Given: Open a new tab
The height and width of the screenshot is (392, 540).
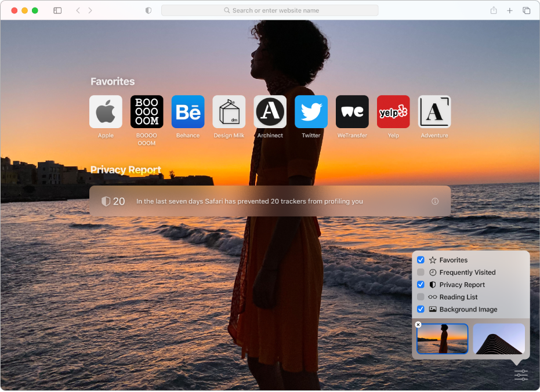Looking at the screenshot, I should tap(510, 10).
